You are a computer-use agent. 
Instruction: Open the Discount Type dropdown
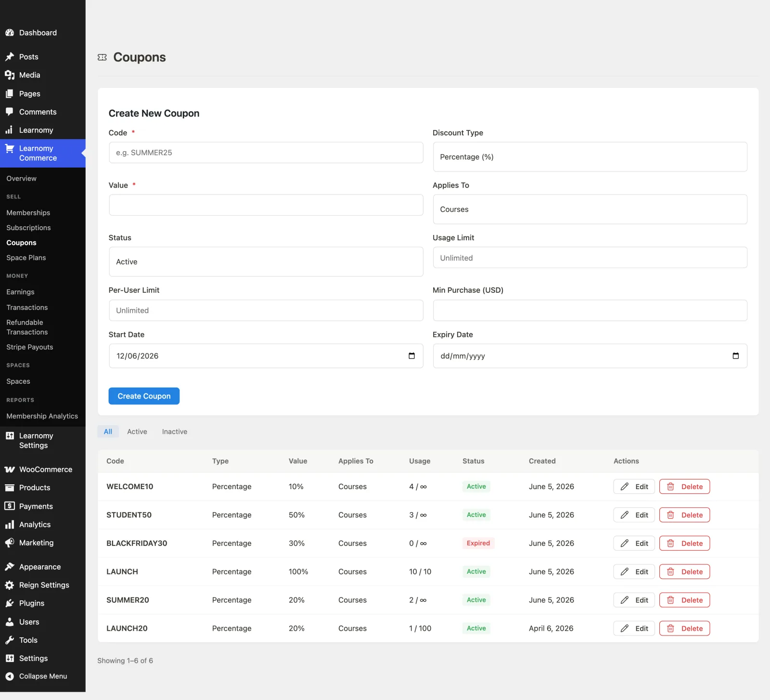click(x=590, y=157)
